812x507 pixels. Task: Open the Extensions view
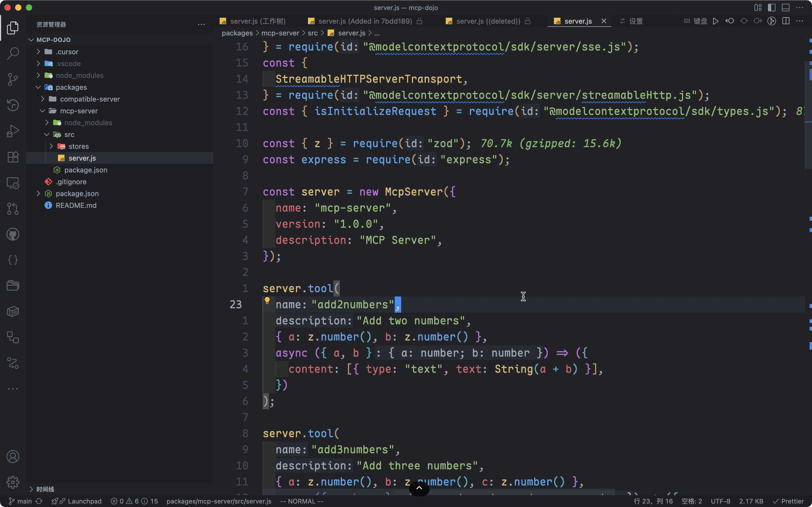click(13, 157)
